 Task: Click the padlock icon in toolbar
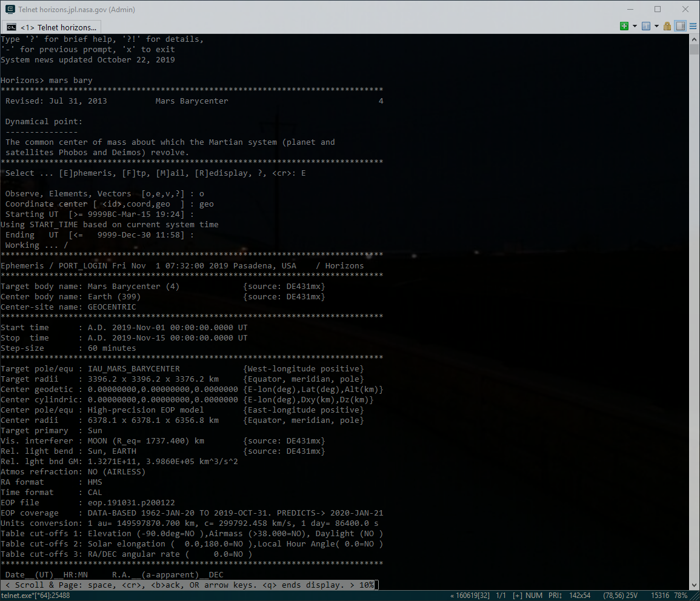pos(667,26)
